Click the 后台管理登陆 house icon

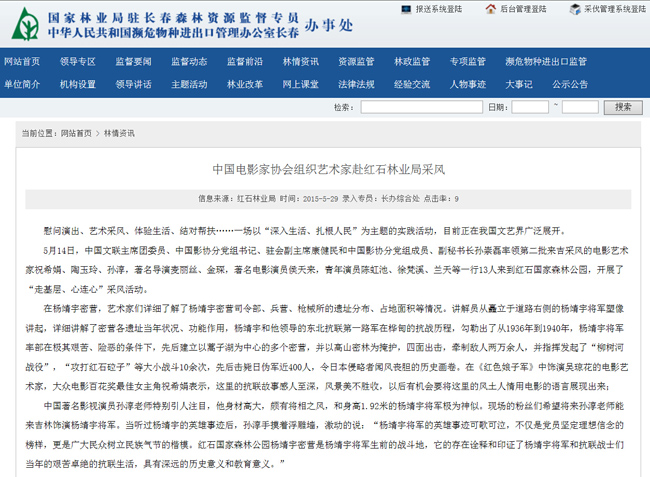coord(490,9)
